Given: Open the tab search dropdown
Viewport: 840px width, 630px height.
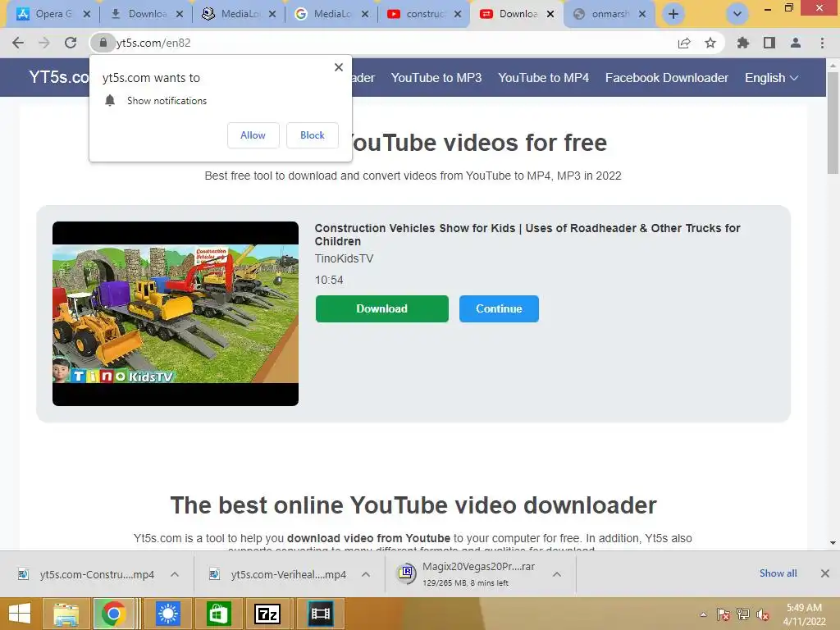Looking at the screenshot, I should (737, 14).
